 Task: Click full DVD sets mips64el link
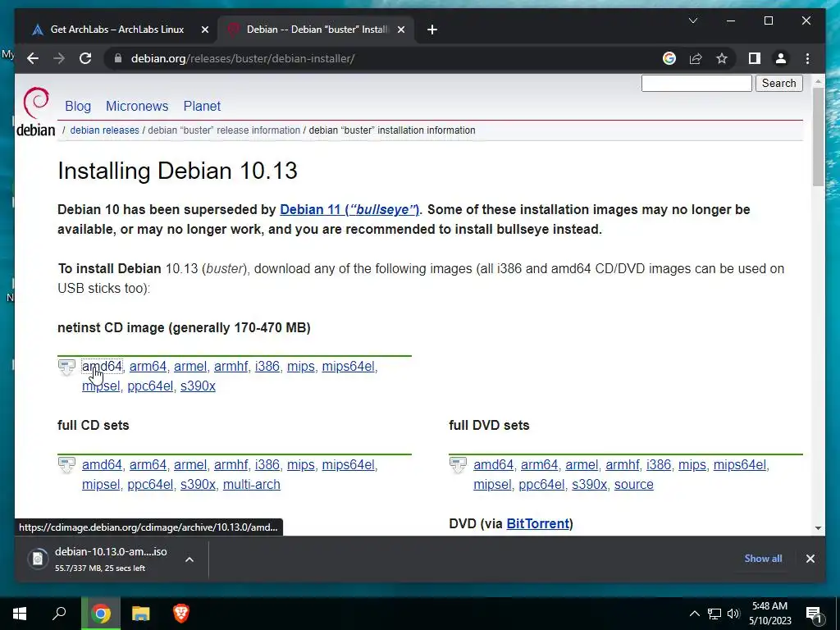[x=739, y=464]
